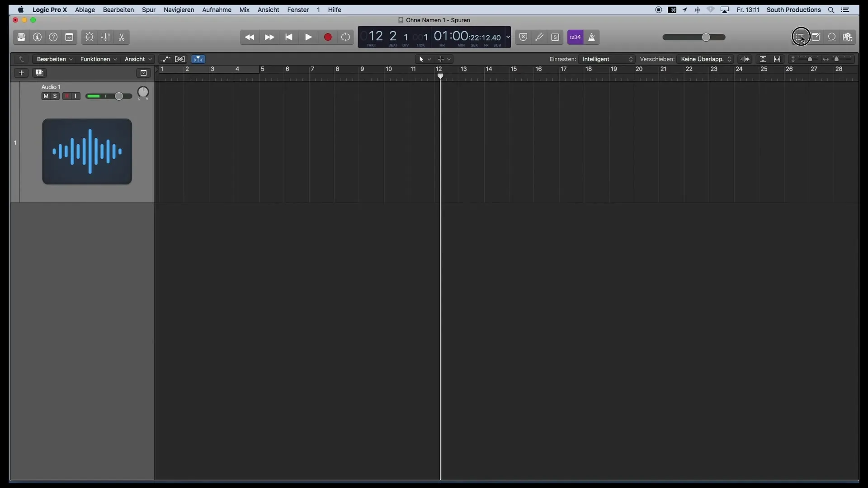This screenshot has width=868, height=488.
Task: Toggle Show Automation button
Action: 165,59
